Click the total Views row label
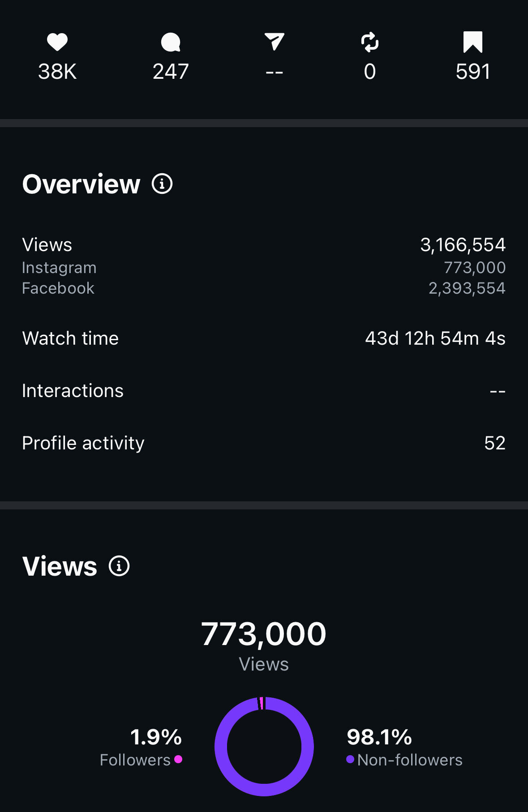The image size is (528, 812). (47, 245)
